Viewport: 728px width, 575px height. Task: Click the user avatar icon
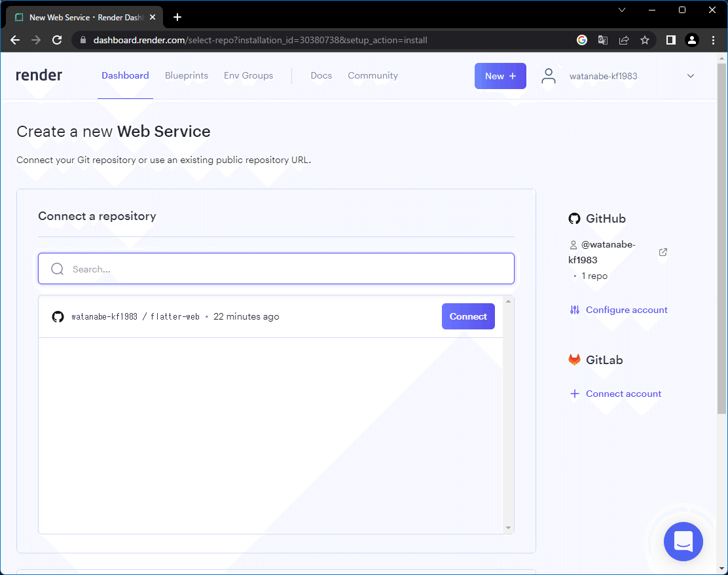click(549, 76)
